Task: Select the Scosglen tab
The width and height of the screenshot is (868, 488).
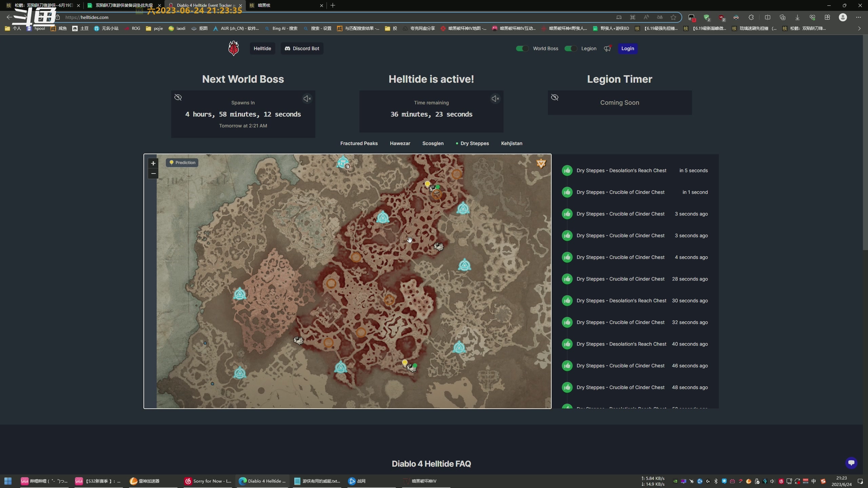Action: (x=433, y=143)
